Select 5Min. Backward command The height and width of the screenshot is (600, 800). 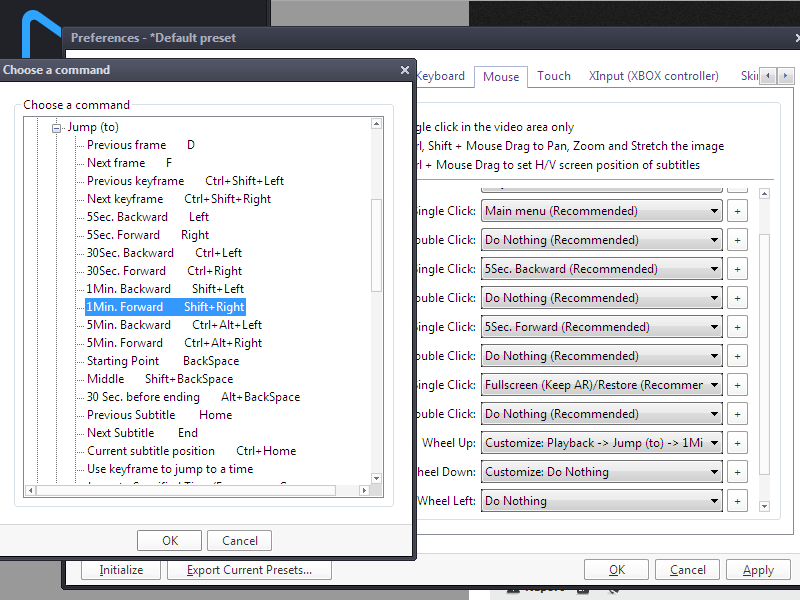pos(174,325)
